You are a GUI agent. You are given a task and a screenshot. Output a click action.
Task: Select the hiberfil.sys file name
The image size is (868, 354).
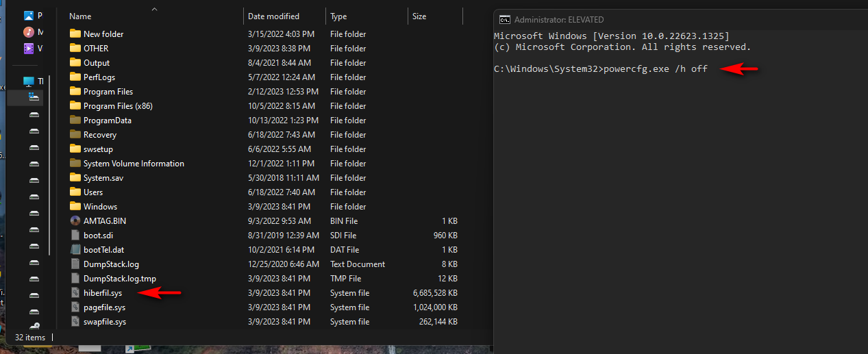[103, 292]
